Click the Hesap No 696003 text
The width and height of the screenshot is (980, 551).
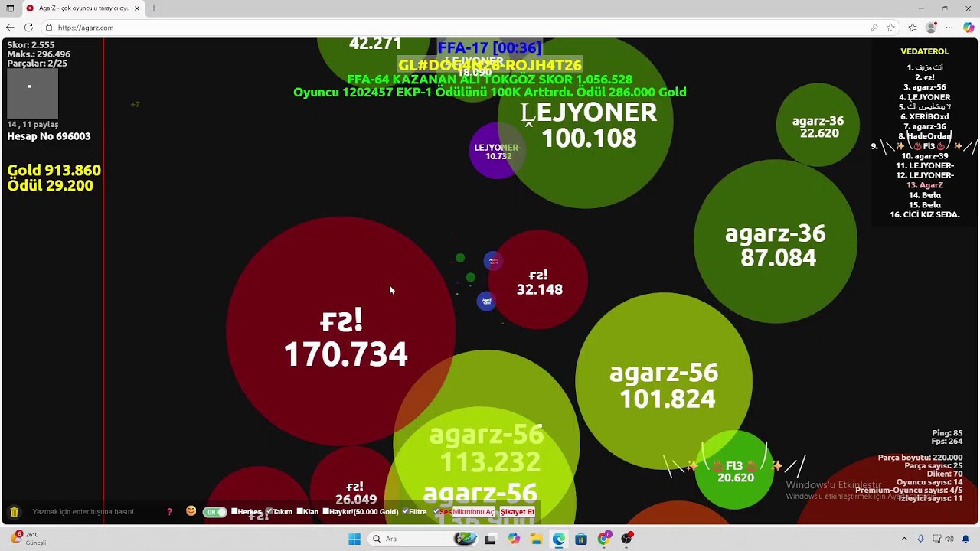coord(49,136)
